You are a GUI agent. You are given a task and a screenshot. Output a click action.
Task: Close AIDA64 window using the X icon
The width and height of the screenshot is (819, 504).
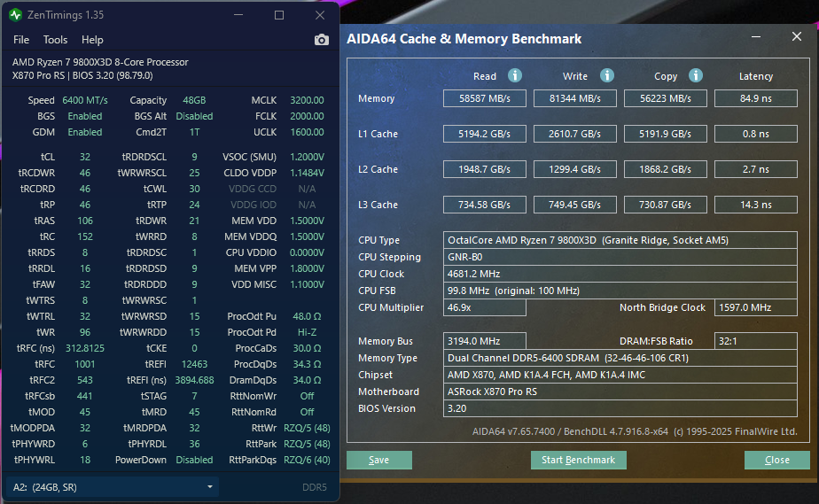pyautogui.click(x=797, y=36)
